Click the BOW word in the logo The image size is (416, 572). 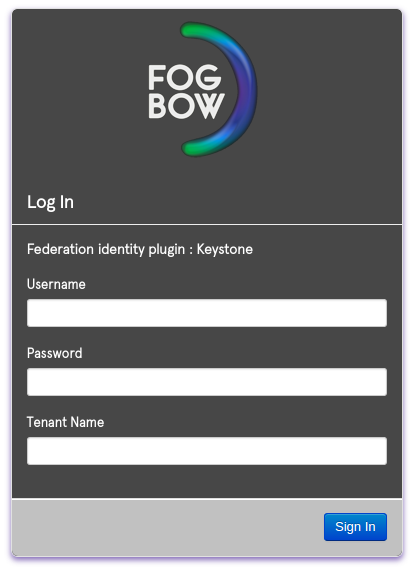tap(186, 106)
